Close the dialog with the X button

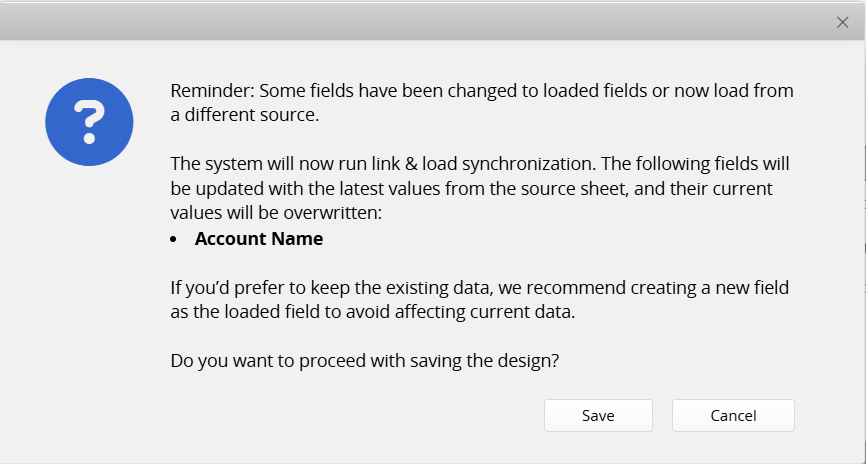coord(842,22)
